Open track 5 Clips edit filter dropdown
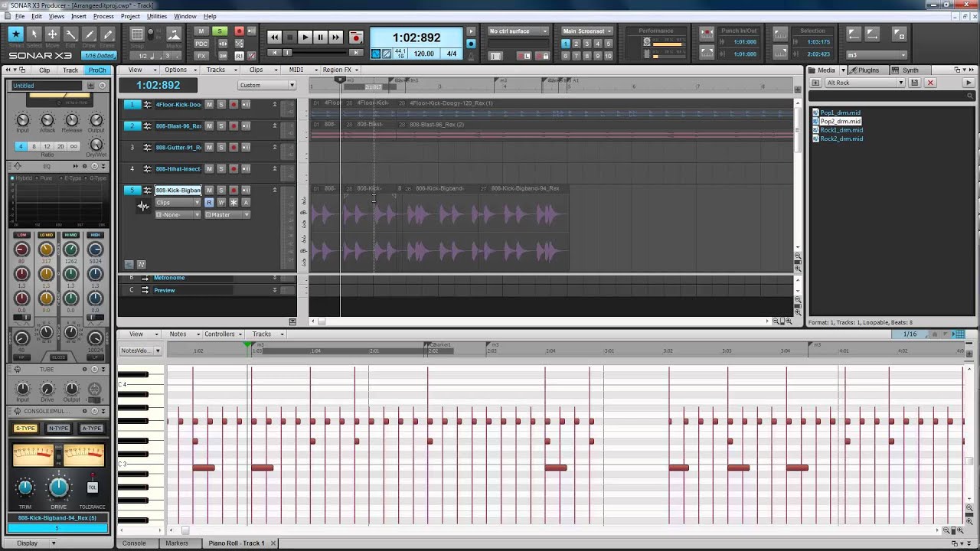Image resolution: width=980 pixels, height=551 pixels. coord(178,203)
